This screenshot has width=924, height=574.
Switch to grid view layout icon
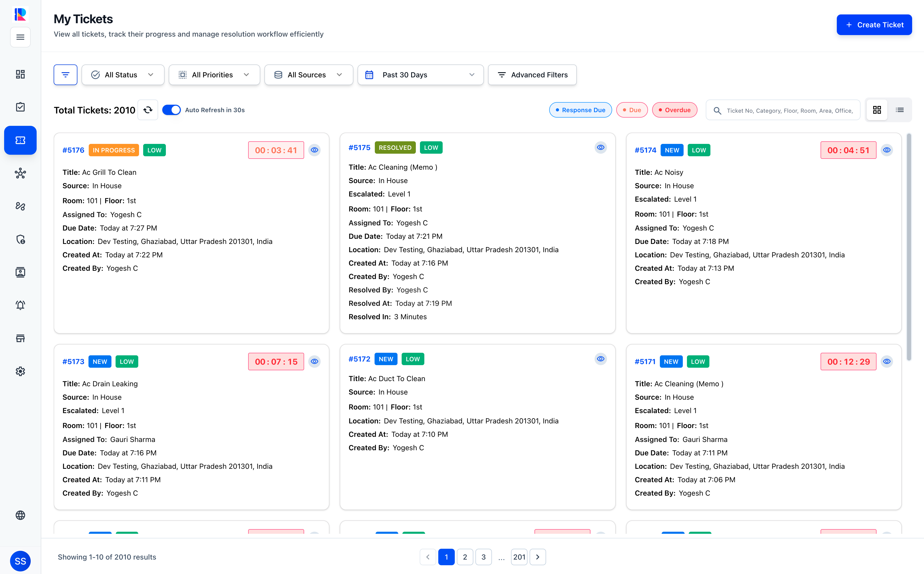(x=877, y=110)
